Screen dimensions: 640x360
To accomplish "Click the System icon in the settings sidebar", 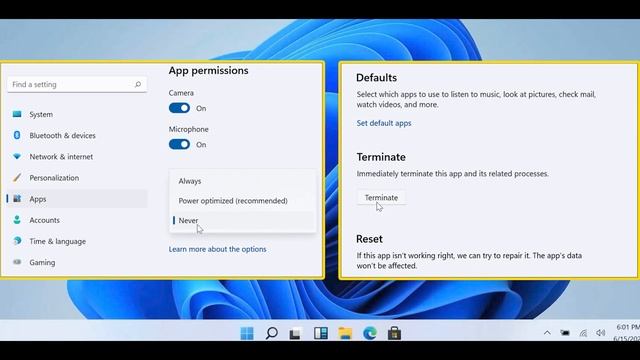I will tap(17, 114).
